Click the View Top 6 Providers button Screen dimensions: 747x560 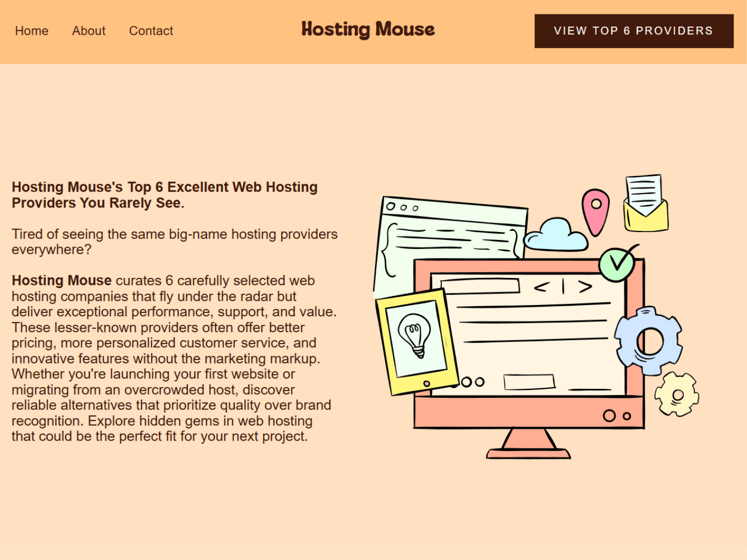coord(634,31)
